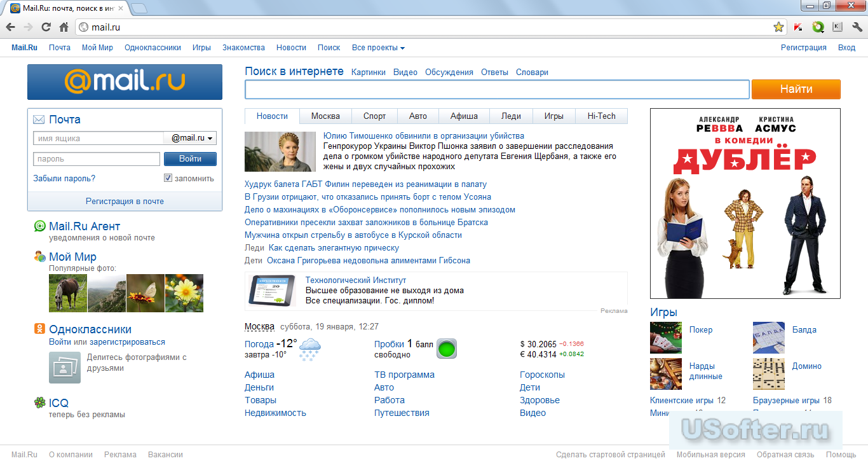Switch to the Леди tab

click(x=511, y=116)
